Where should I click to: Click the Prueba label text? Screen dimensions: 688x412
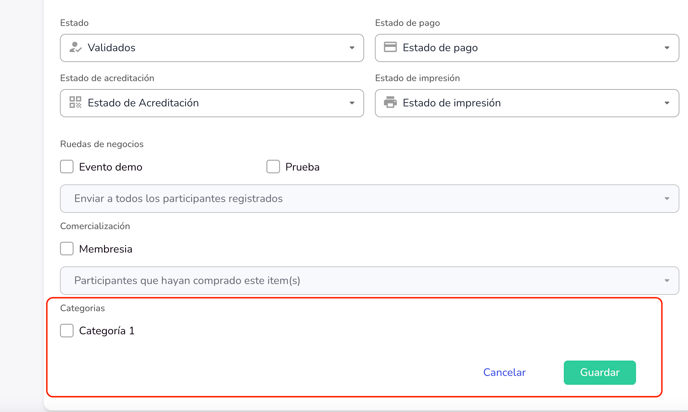coord(302,167)
